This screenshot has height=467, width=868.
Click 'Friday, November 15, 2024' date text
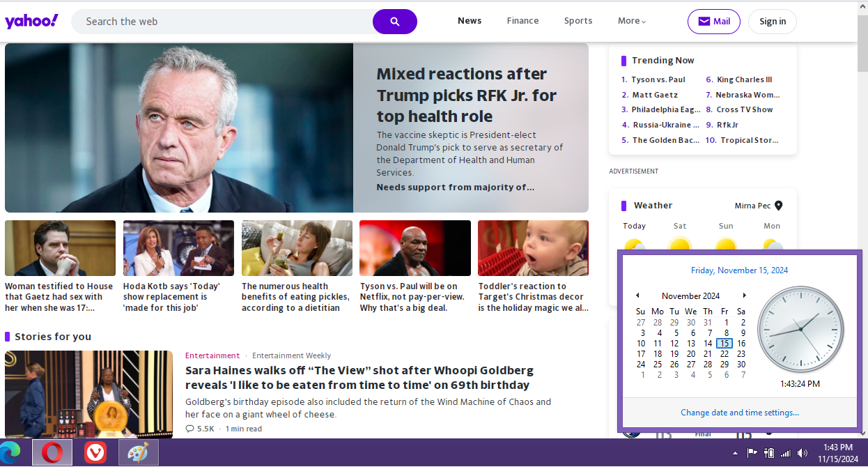coord(740,270)
